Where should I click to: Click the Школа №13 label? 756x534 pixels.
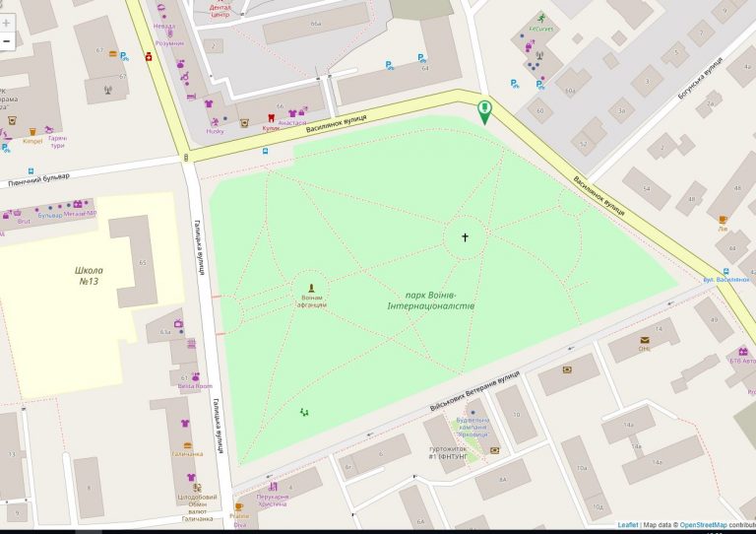click(x=89, y=276)
